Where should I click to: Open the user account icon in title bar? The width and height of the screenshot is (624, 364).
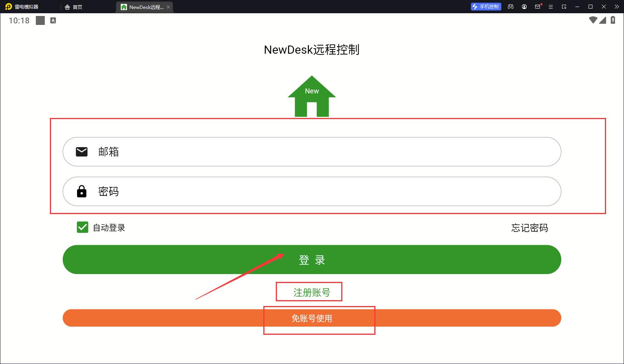coord(524,7)
